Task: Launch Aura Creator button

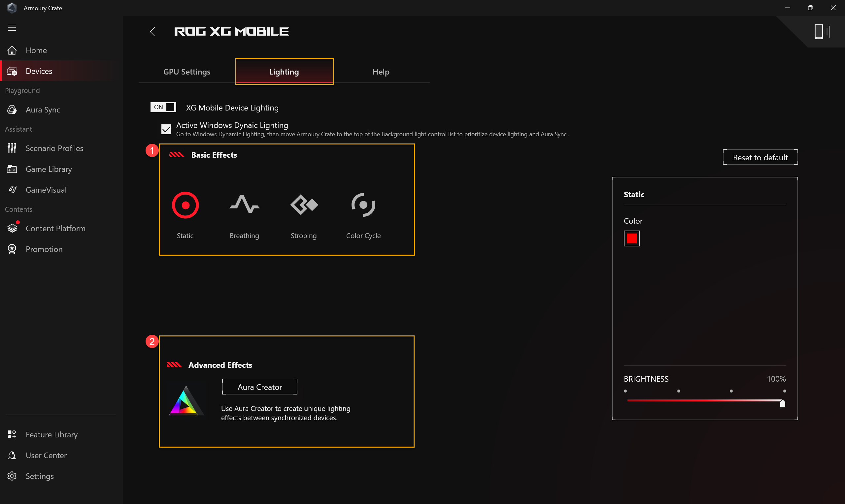Action: 259,387
